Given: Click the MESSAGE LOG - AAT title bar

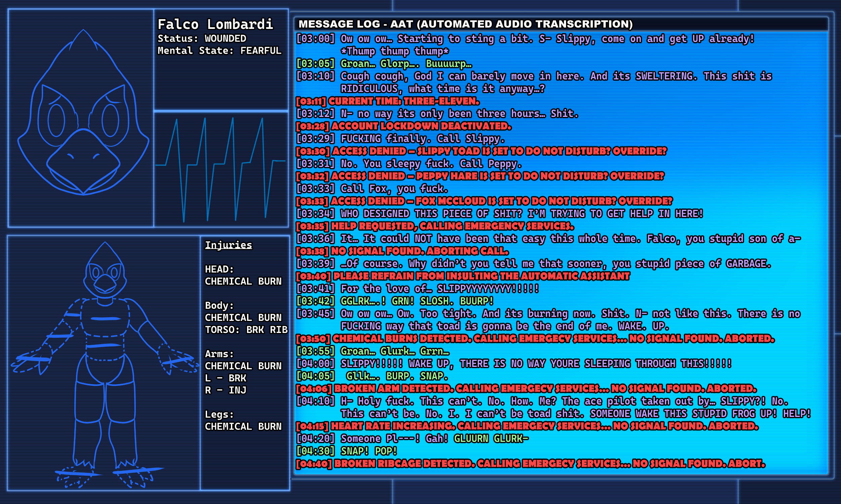Looking at the screenshot, I should point(465,24).
